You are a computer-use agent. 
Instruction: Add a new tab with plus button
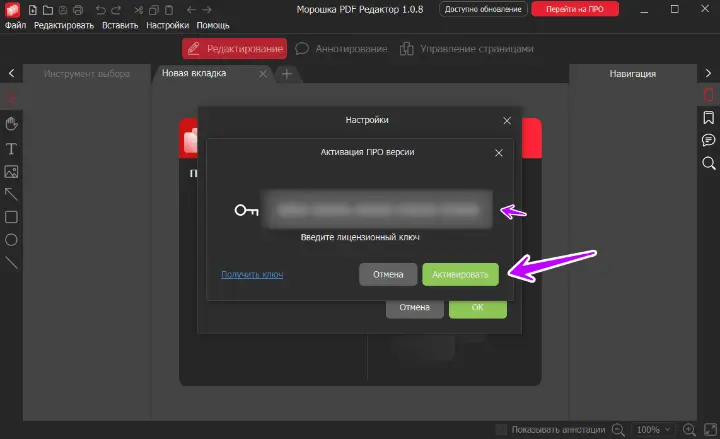tap(287, 74)
